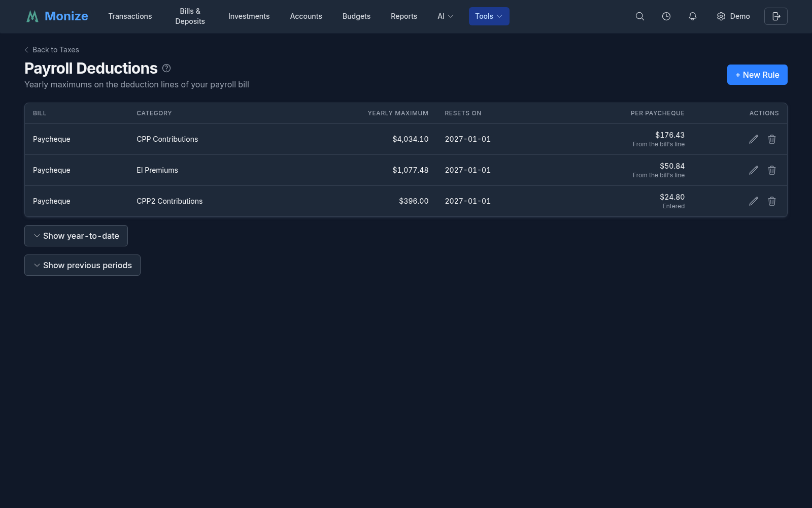Click the $176.43 per paycheque amount
The height and width of the screenshot is (508, 812).
(x=670, y=135)
